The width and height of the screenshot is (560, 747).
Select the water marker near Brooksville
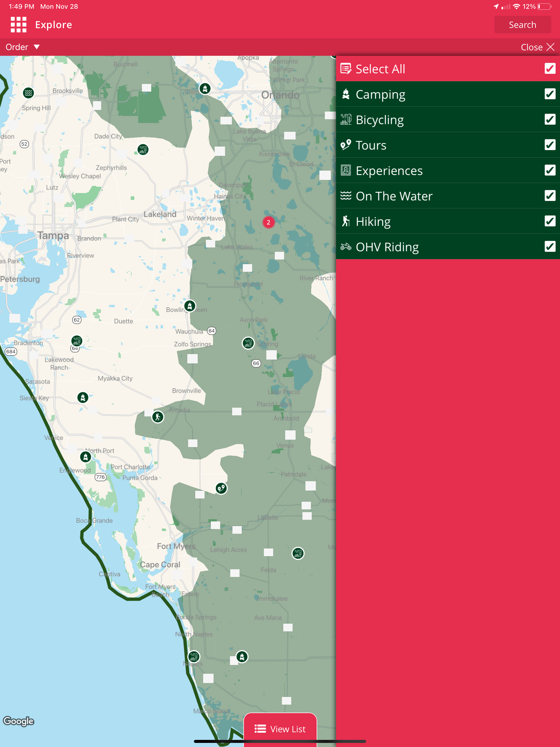(x=28, y=92)
